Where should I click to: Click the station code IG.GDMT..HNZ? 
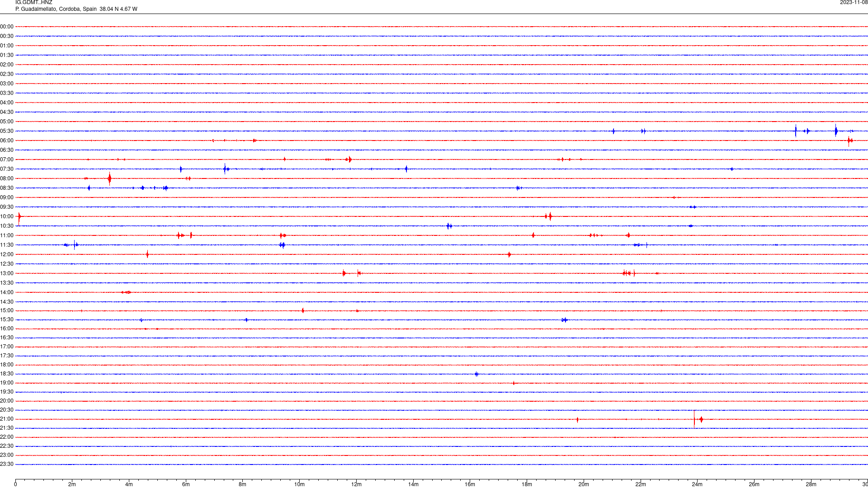(x=34, y=3)
